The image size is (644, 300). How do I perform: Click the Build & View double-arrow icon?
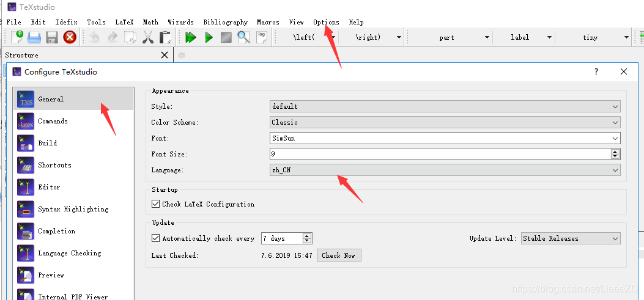tap(191, 37)
